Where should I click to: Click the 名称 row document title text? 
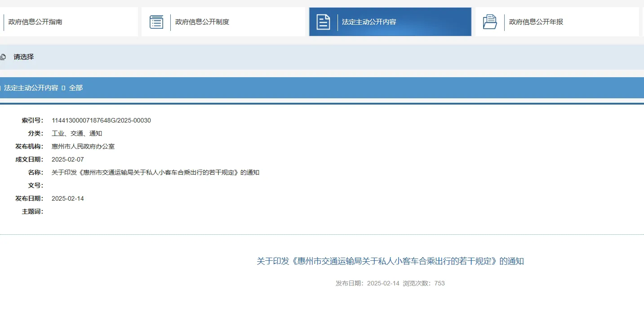pyautogui.click(x=155, y=172)
